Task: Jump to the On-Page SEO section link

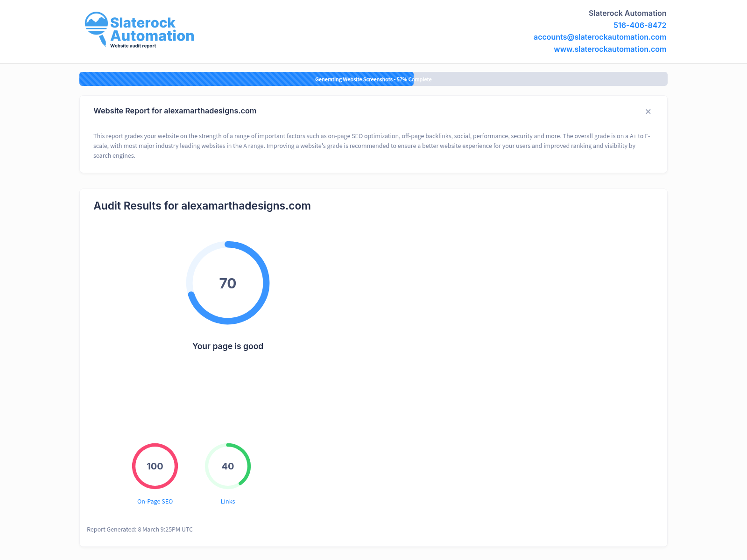Action: coord(155,502)
